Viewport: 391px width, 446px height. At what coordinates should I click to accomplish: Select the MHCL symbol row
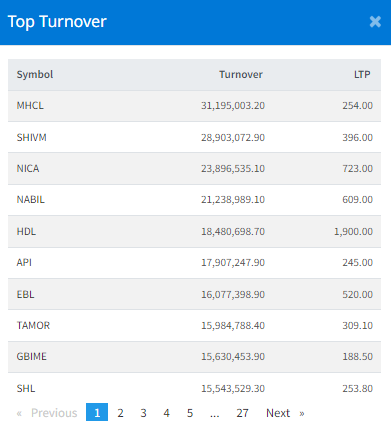point(194,106)
